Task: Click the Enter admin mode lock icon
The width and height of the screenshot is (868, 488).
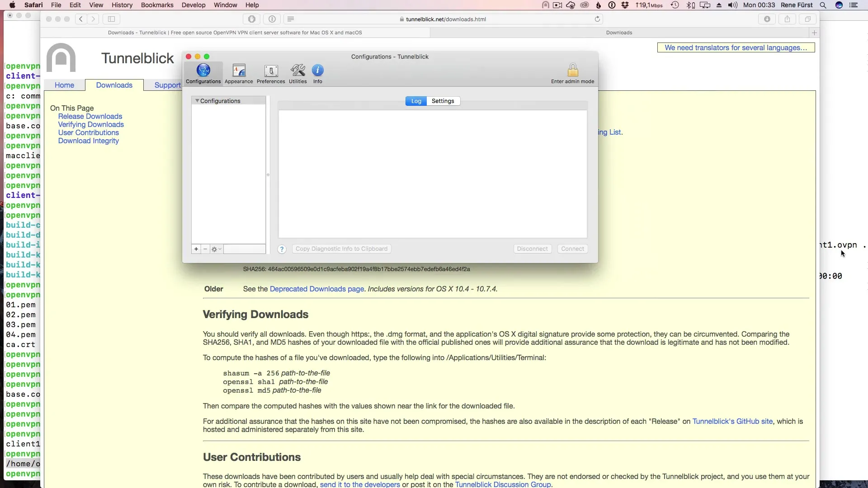Action: (x=573, y=70)
